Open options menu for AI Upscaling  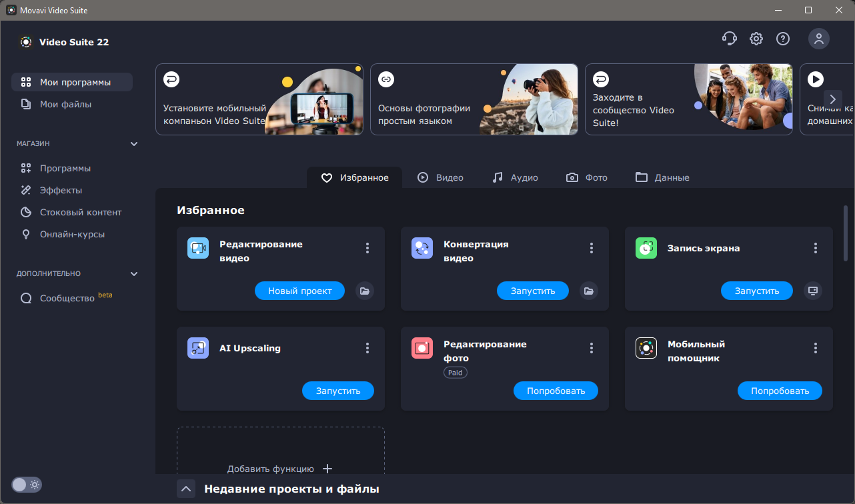(367, 348)
